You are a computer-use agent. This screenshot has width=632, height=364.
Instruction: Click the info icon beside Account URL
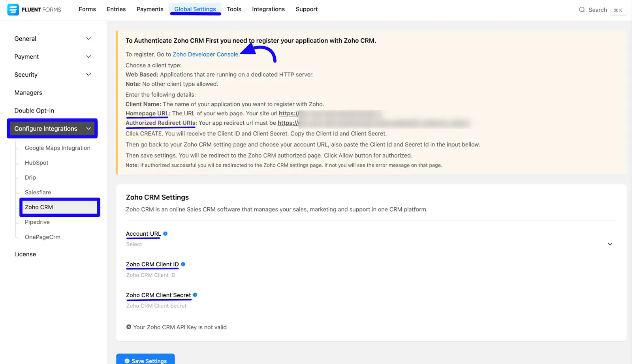point(166,234)
